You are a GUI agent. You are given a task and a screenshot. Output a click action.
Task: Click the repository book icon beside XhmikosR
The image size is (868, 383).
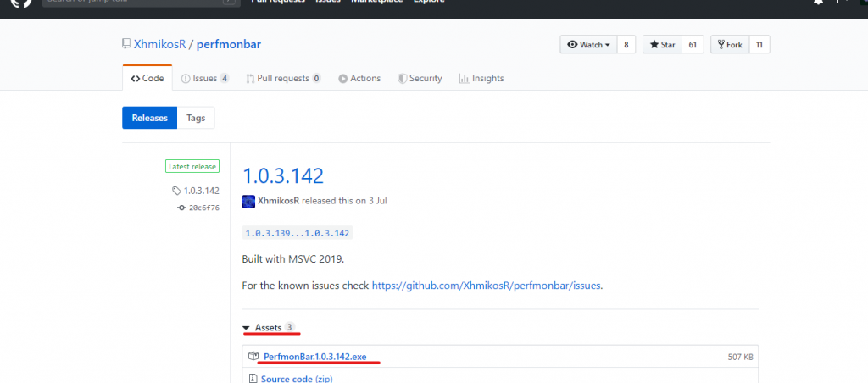[126, 44]
